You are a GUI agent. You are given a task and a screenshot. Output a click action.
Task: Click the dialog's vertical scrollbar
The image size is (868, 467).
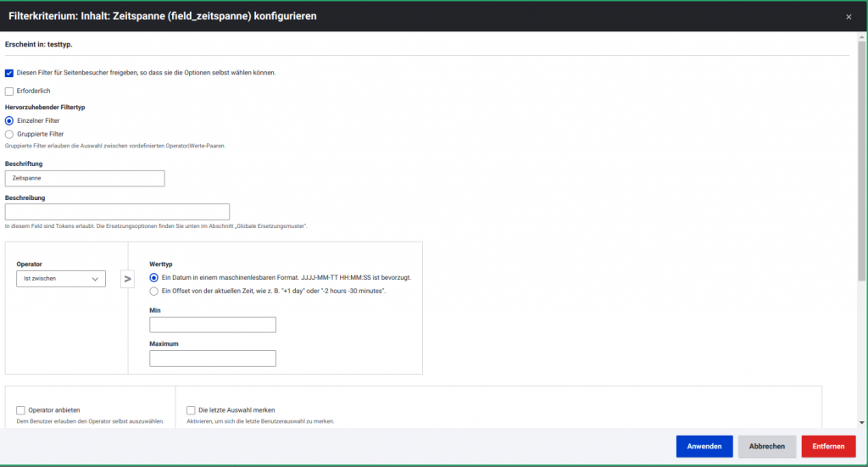pos(862,170)
